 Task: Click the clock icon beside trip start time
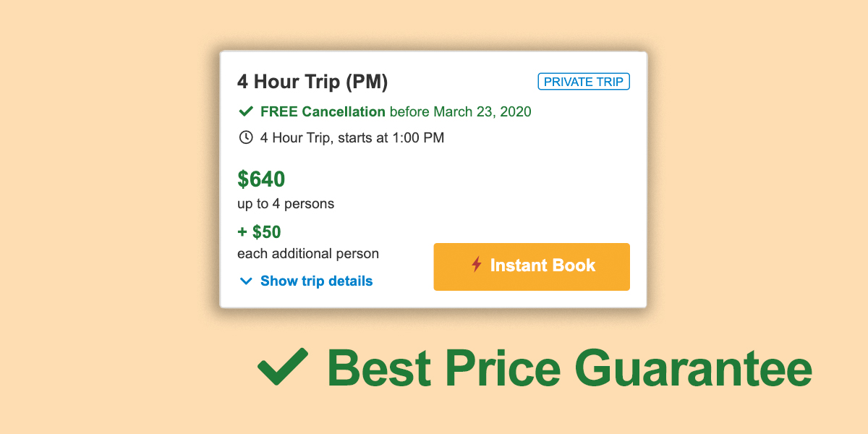click(245, 137)
